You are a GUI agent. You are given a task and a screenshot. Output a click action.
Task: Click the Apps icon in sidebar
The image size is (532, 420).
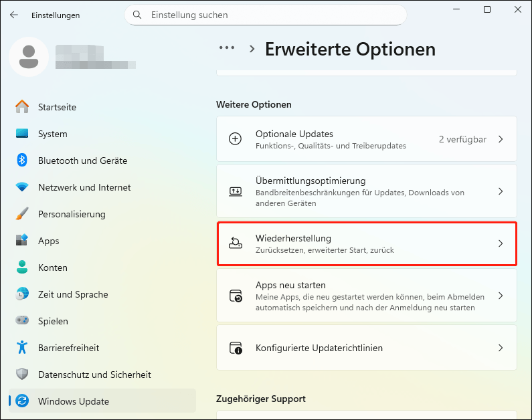(x=22, y=240)
